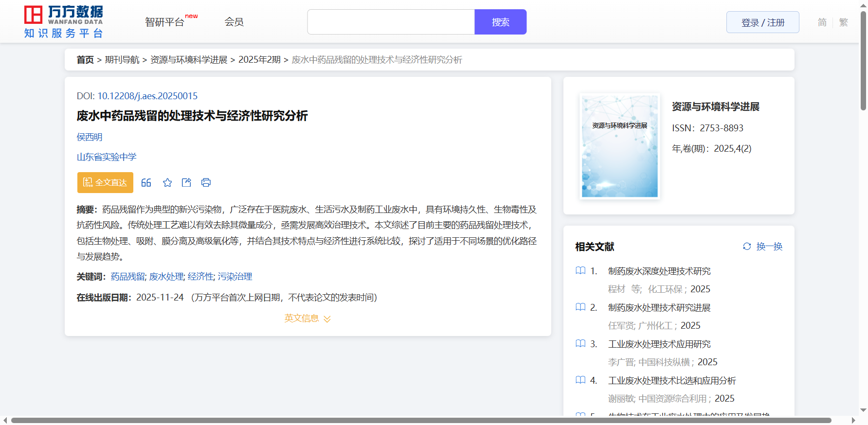The height and width of the screenshot is (425, 868).
Task: Switch to traditional Chinese 繁
Action: (844, 22)
